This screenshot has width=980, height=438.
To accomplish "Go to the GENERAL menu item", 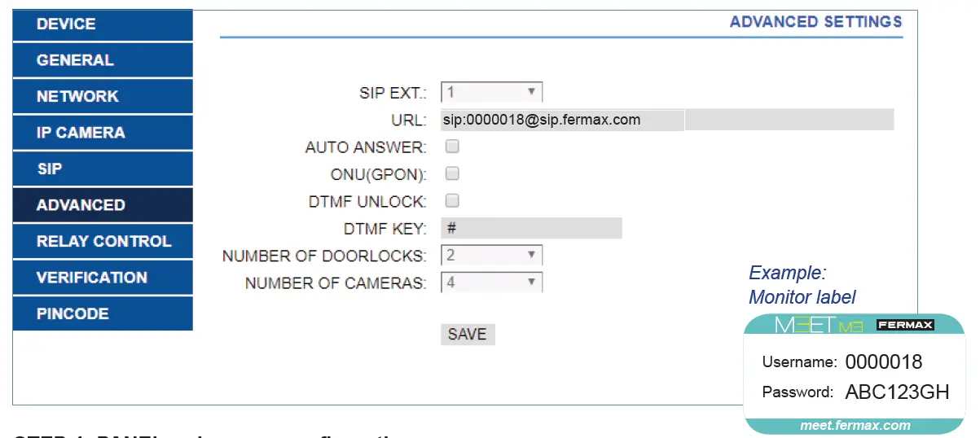I will click(103, 60).
